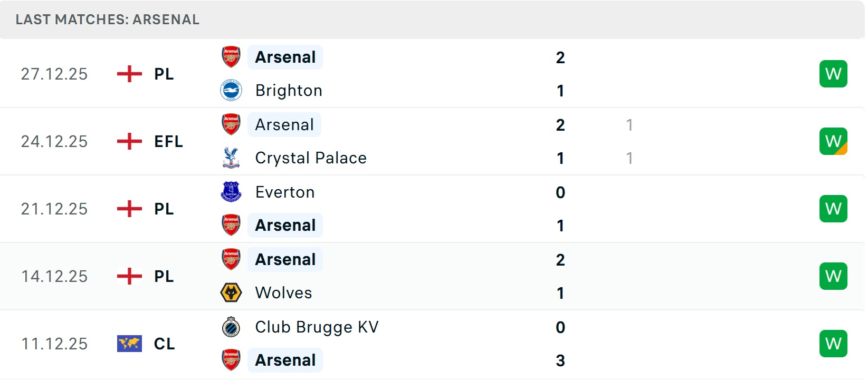This screenshot has height=381, width=868.
Task: Click Arsenal crest in the Brighton match
Action: click(x=231, y=57)
